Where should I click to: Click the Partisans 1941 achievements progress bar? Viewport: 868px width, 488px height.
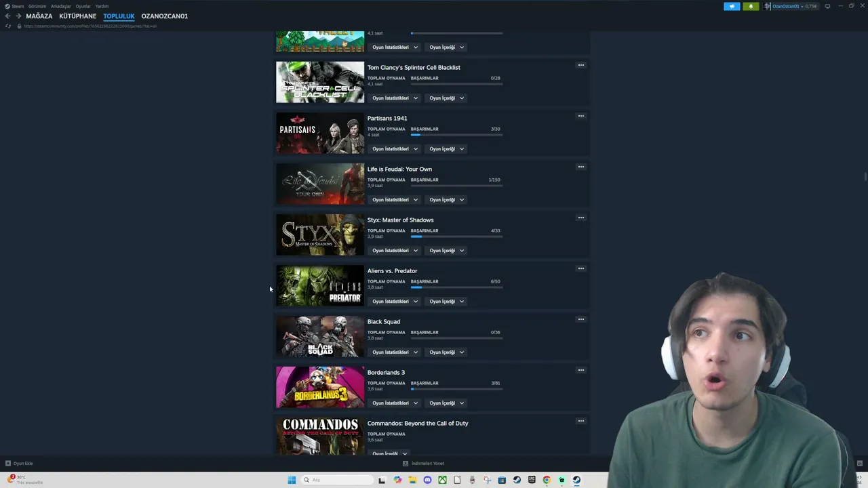pos(456,135)
